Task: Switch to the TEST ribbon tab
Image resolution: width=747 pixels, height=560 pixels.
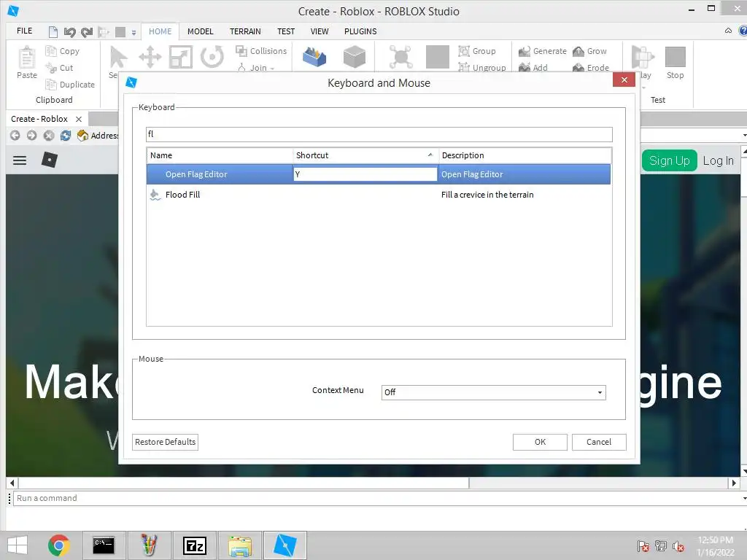Action: [286, 31]
